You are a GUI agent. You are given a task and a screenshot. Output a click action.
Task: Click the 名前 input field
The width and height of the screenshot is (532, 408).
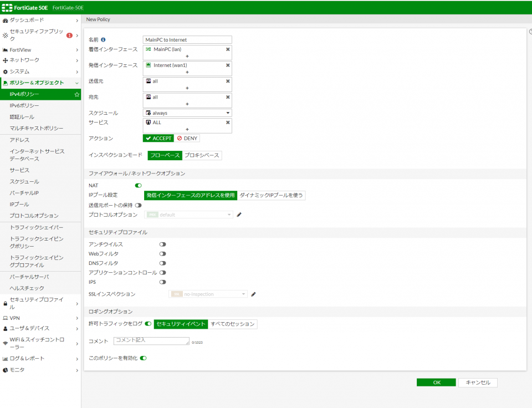[187, 40]
